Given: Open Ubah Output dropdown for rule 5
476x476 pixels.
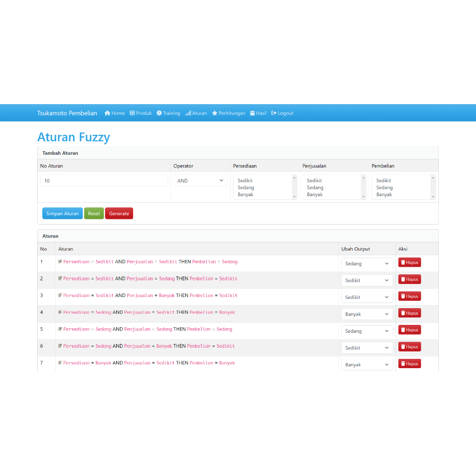Looking at the screenshot, I should (x=367, y=331).
